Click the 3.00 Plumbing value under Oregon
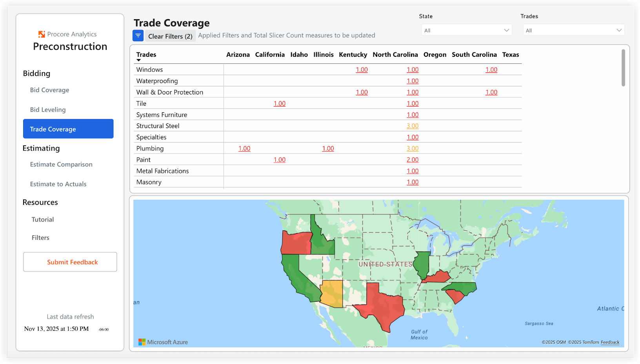This screenshot has width=640, height=364. (x=413, y=148)
